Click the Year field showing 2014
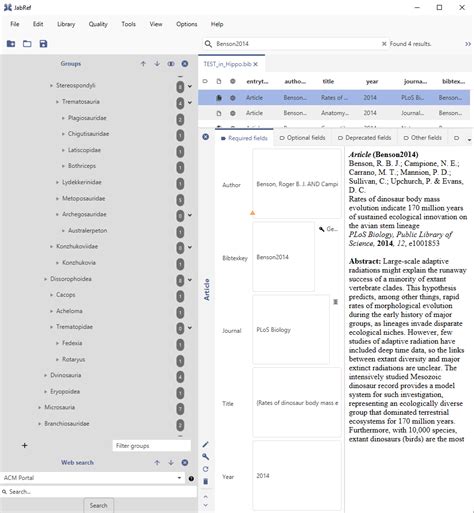The image size is (474, 513). click(x=297, y=476)
